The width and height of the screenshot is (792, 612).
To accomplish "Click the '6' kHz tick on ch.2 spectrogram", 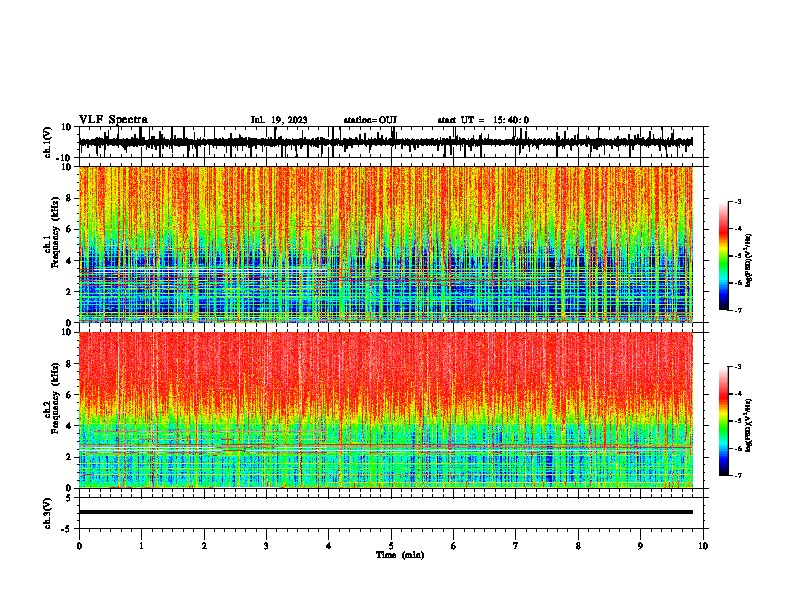I will click(70, 395).
